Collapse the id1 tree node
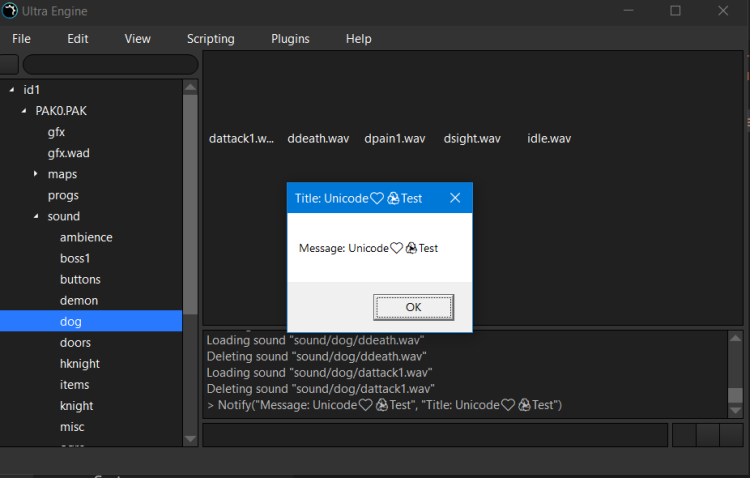Screen dimensions: 750x478 coord(11,90)
